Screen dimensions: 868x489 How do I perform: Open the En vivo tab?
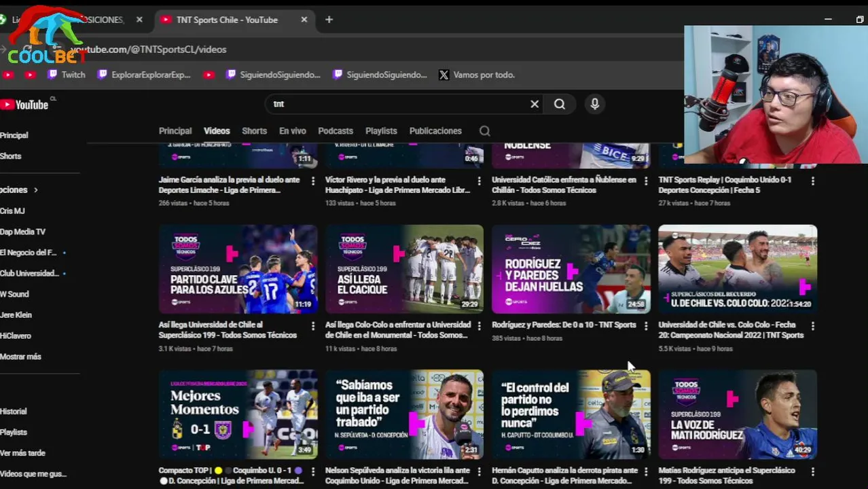coord(293,131)
